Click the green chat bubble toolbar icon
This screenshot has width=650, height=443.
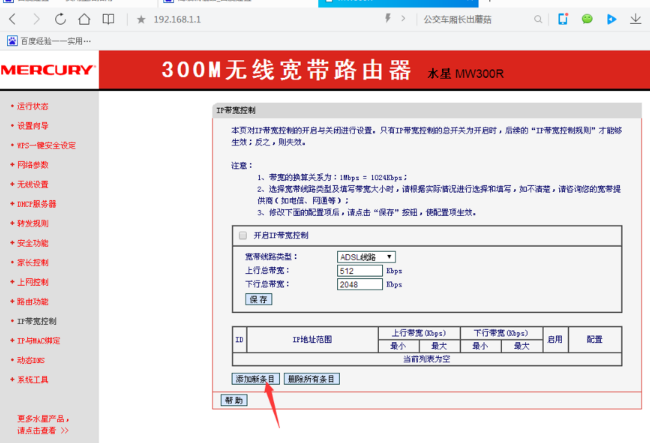coord(587,19)
